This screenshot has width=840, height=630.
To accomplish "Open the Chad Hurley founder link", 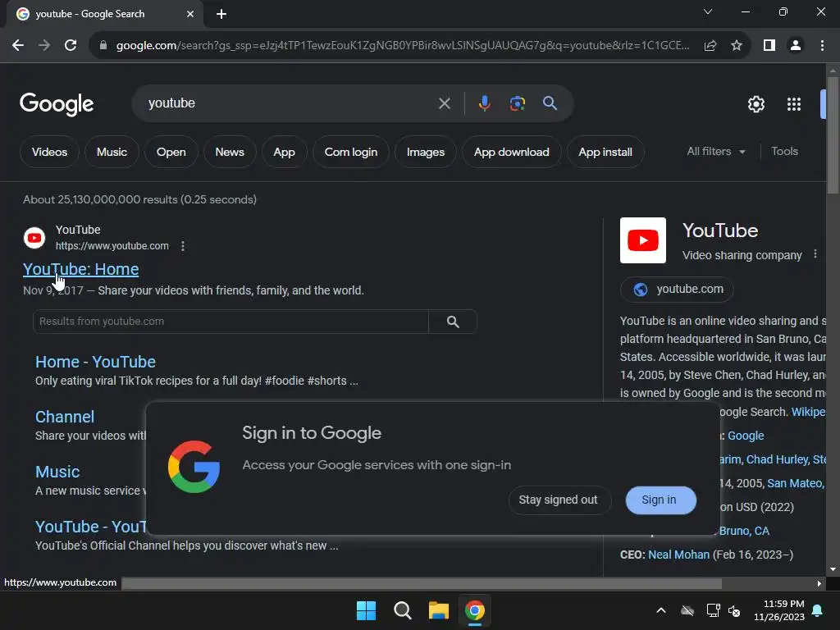I will click(x=778, y=459).
